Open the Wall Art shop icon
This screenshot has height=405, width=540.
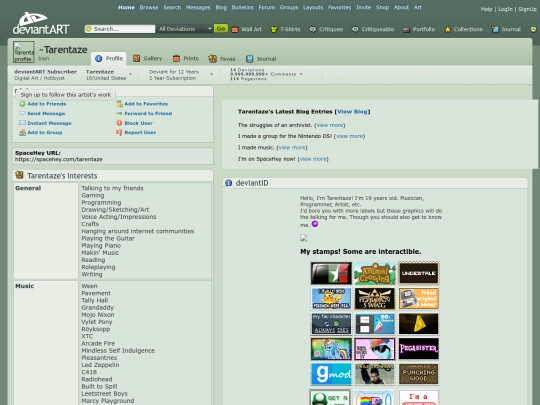pyautogui.click(x=235, y=29)
